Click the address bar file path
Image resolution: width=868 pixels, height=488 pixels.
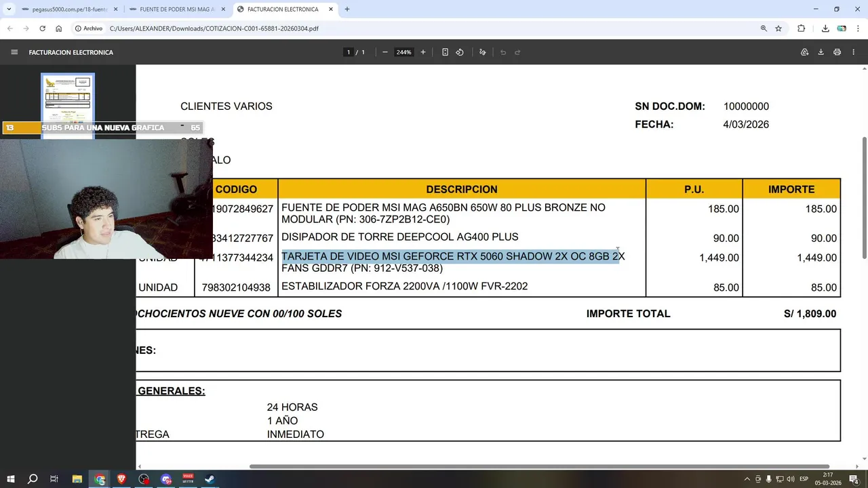[214, 28]
